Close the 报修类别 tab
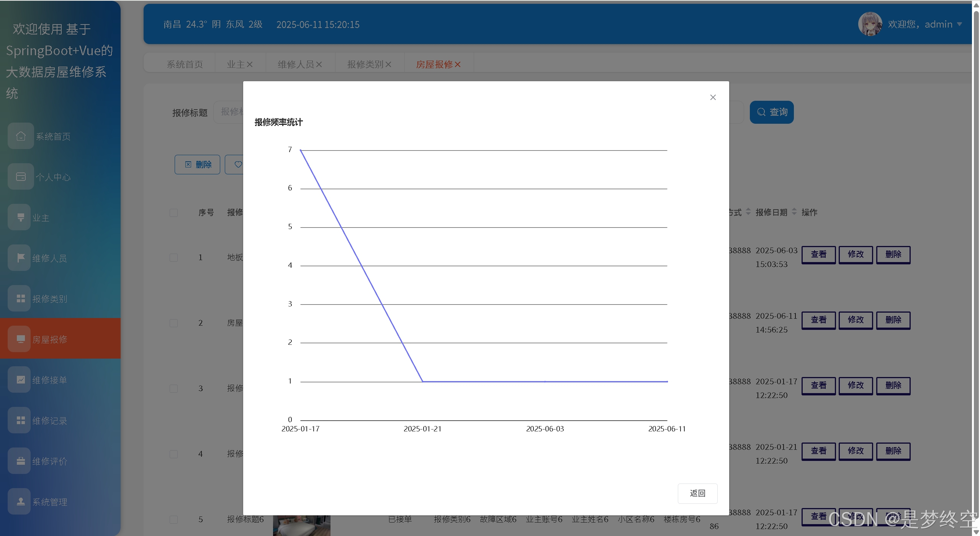Image resolution: width=980 pixels, height=536 pixels. click(x=388, y=64)
